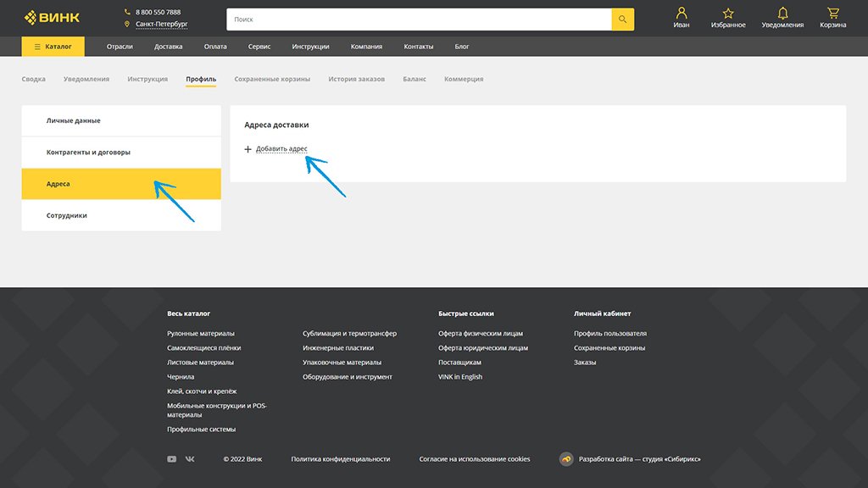
Task: Click the hamburger icon in Каталог button
Action: coord(37,47)
